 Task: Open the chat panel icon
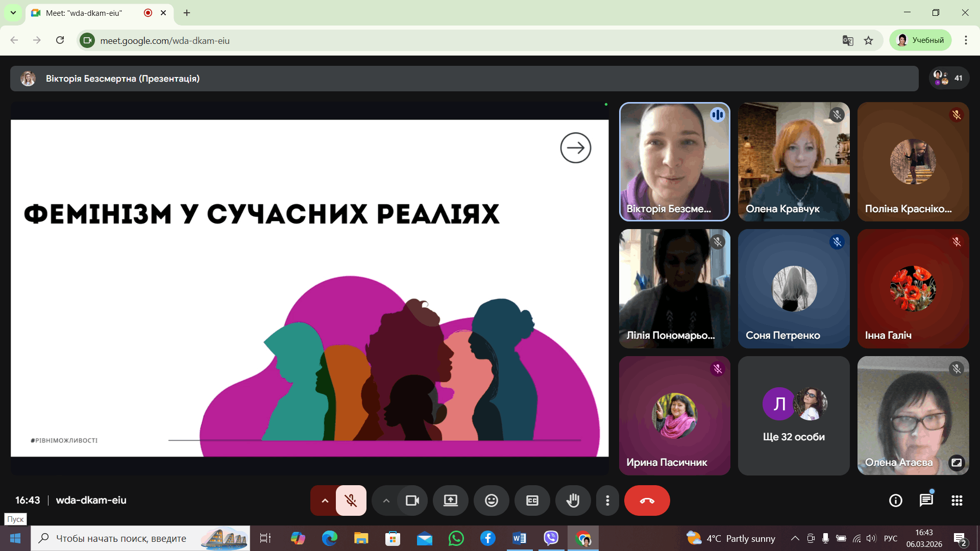point(926,500)
